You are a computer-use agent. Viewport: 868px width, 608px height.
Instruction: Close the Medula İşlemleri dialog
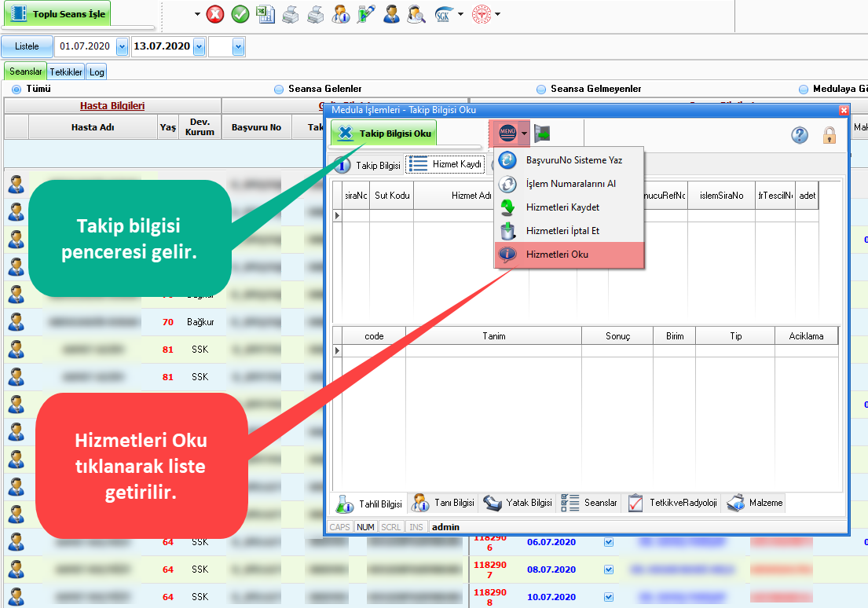(844, 110)
